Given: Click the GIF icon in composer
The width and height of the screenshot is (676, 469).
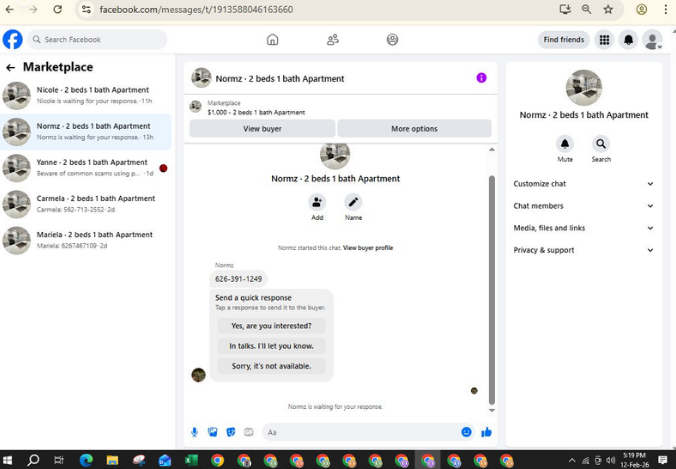Looking at the screenshot, I should coord(249,432).
